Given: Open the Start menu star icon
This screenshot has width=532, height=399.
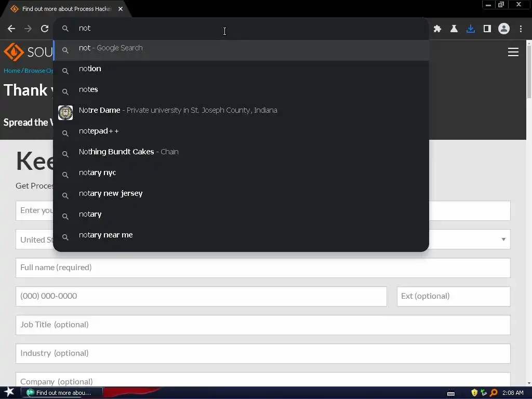Looking at the screenshot, I should tap(9, 392).
